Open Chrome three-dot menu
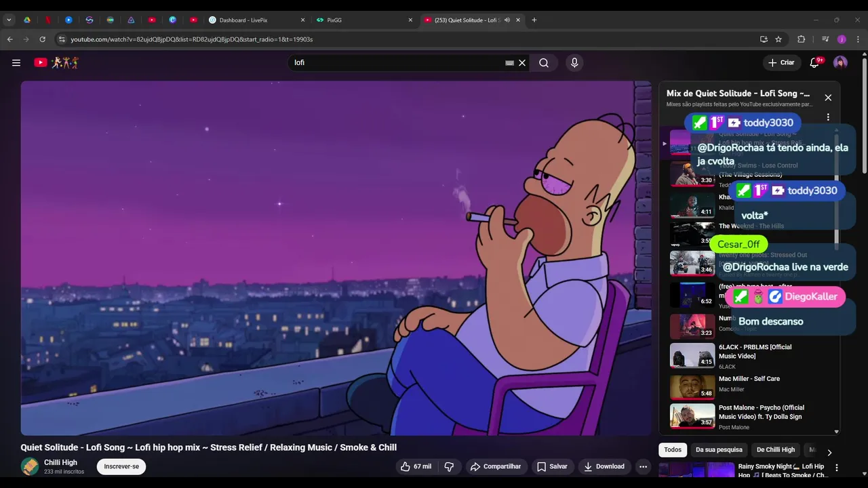 pyautogui.click(x=858, y=39)
